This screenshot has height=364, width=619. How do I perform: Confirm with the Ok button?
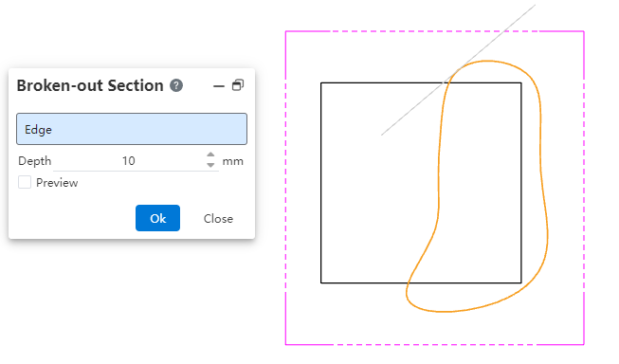click(x=158, y=218)
